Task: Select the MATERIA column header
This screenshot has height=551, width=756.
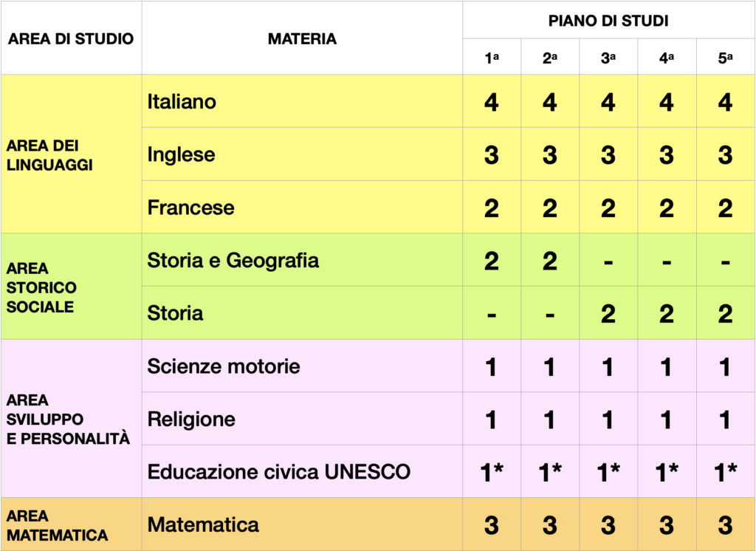Action: [302, 38]
